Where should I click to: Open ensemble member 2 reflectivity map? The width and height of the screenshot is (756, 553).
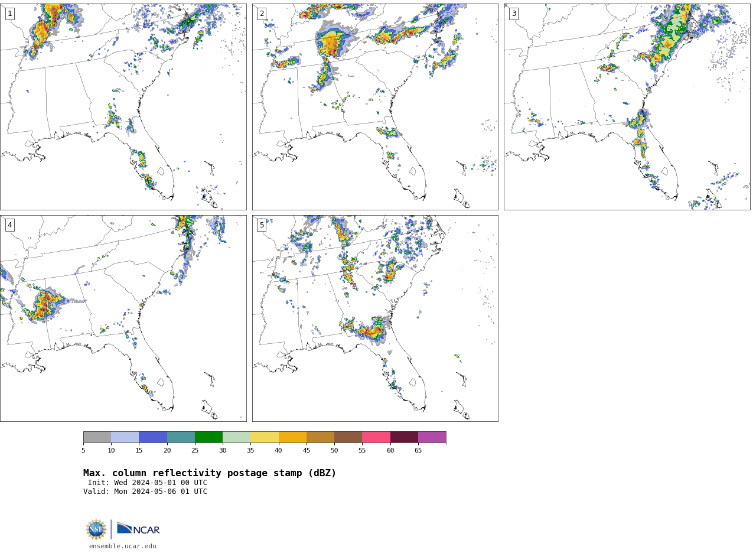pyautogui.click(x=375, y=107)
